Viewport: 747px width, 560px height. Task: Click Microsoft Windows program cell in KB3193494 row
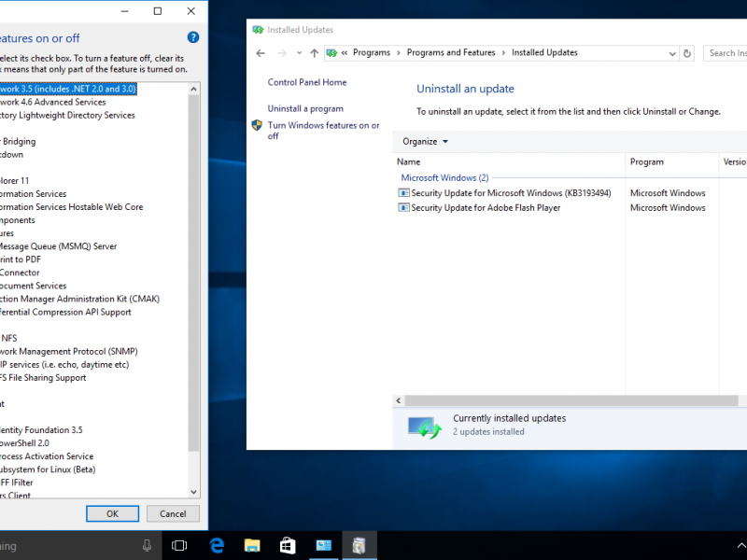[668, 193]
